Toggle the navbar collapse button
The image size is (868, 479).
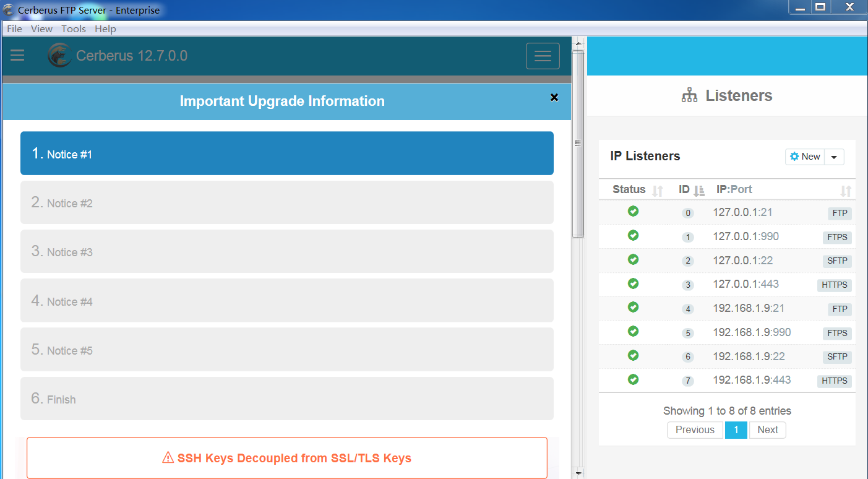(x=543, y=56)
